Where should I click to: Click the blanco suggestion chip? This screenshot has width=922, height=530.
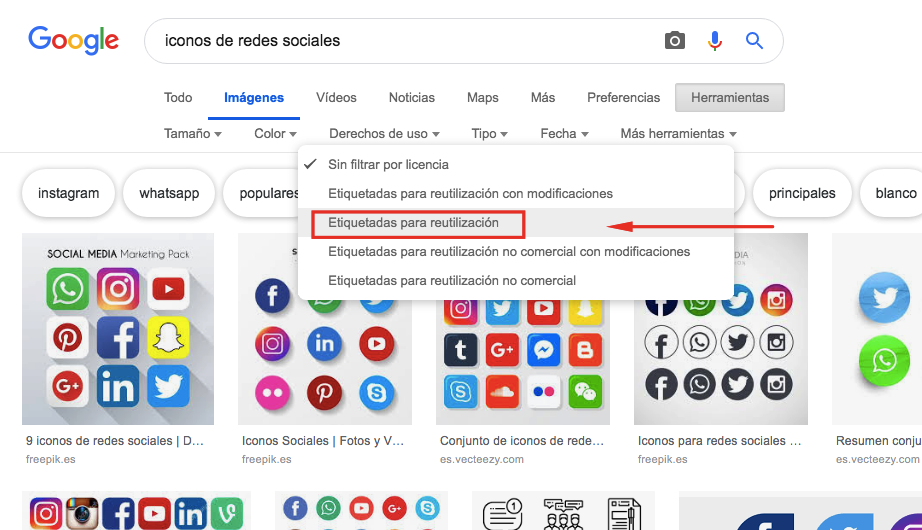point(891,193)
